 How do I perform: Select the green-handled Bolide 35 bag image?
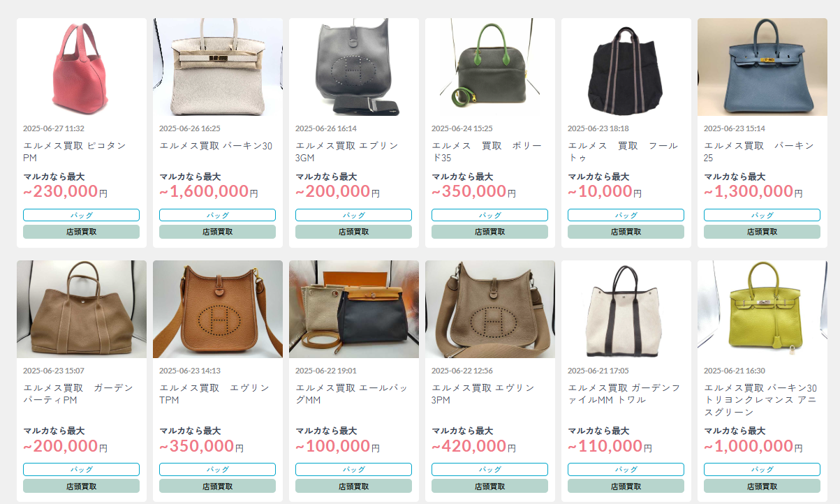490,67
